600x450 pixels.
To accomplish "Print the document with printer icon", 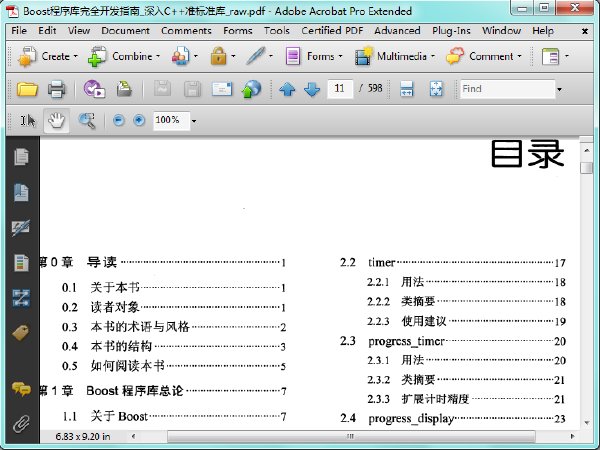I will click(x=57, y=89).
